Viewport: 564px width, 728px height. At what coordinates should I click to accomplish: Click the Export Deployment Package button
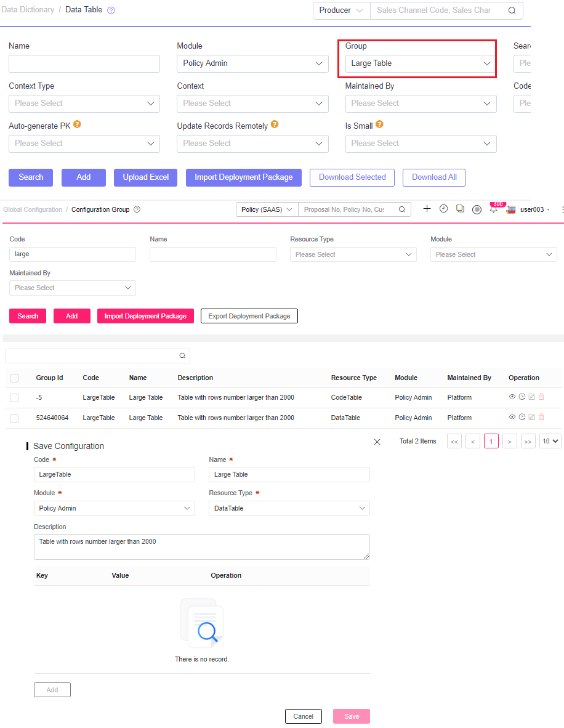(x=249, y=316)
